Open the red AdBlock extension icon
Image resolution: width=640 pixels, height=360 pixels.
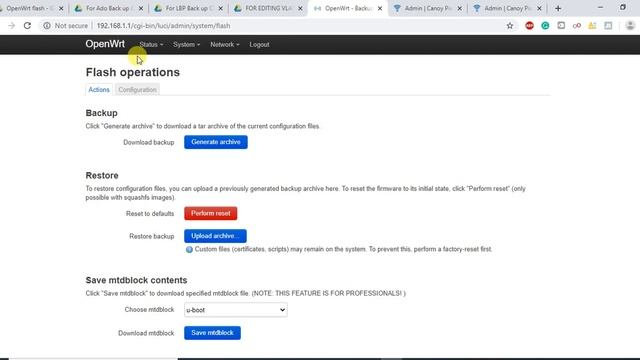[x=529, y=26]
